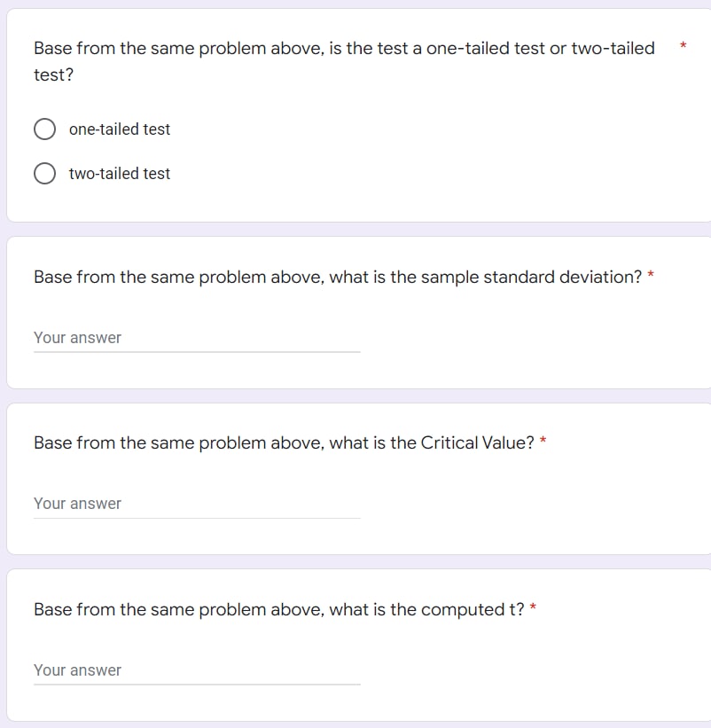The height and width of the screenshot is (728, 711).
Task: Click the "one-tailed test" label text
Action: click(x=120, y=129)
